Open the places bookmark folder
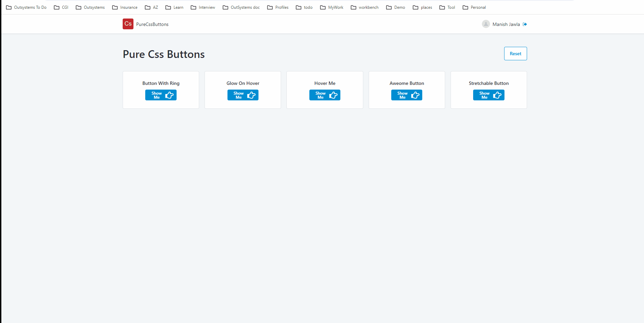 [422, 7]
